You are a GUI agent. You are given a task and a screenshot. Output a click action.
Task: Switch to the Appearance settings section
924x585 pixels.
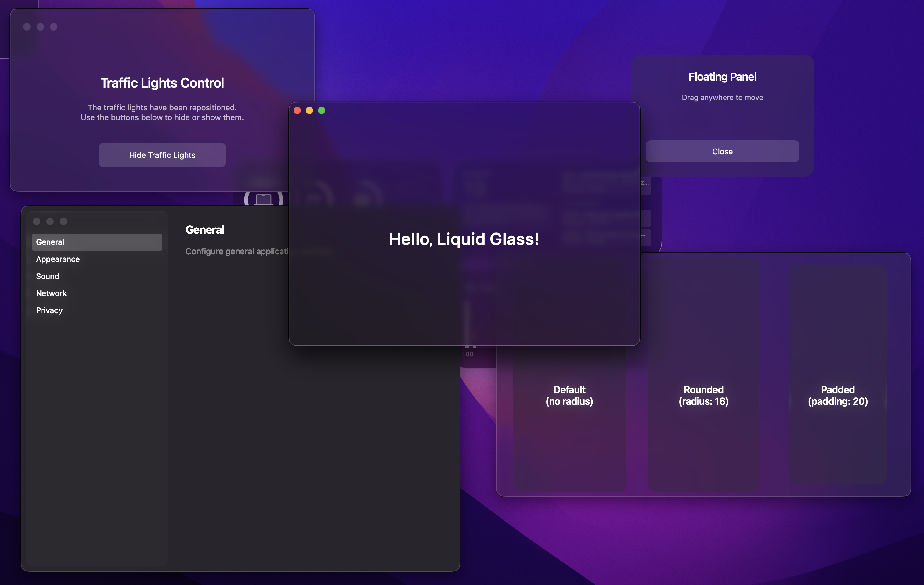[x=58, y=259]
